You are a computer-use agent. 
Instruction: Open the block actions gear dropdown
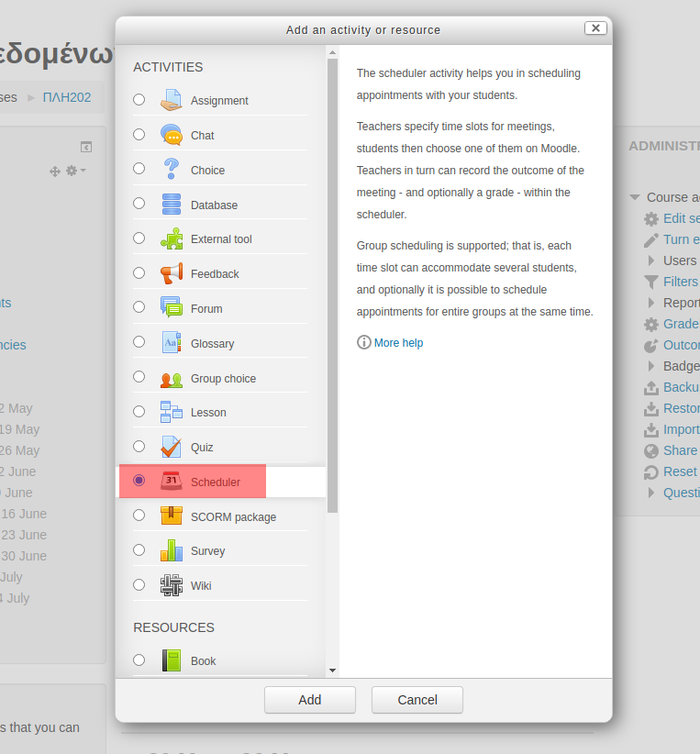[x=75, y=171]
